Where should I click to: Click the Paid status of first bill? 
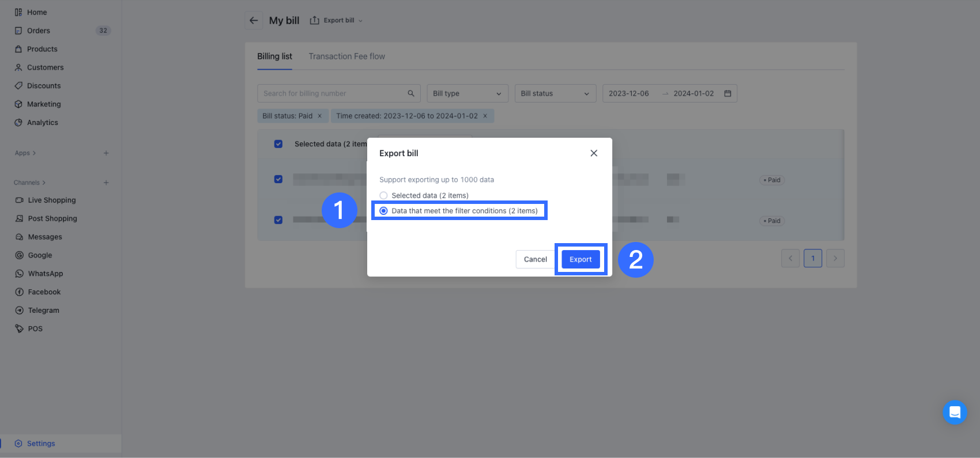[x=772, y=180]
